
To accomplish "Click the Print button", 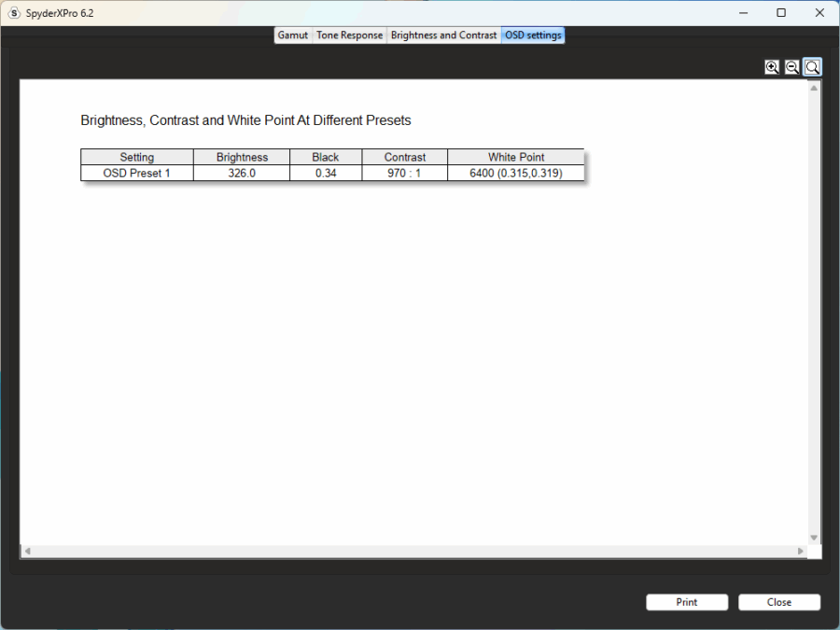I will point(687,602).
